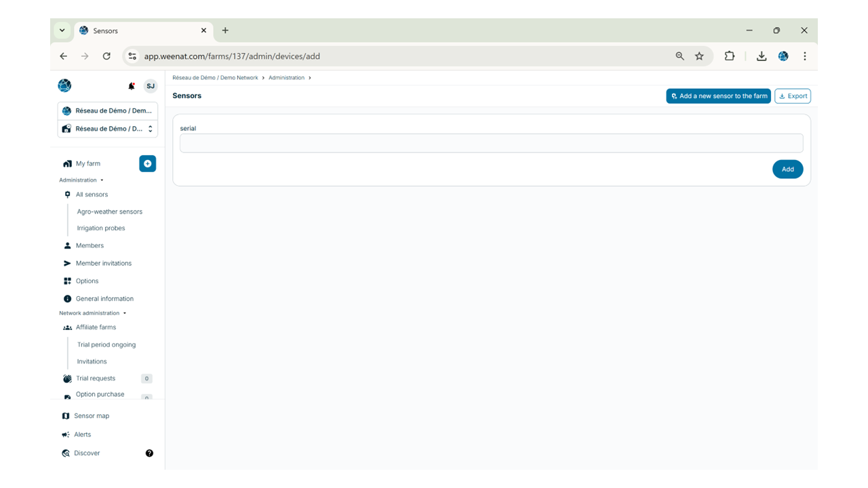The image size is (868, 488).
Task: Open the network selector Réseau de Démo
Action: (108, 110)
